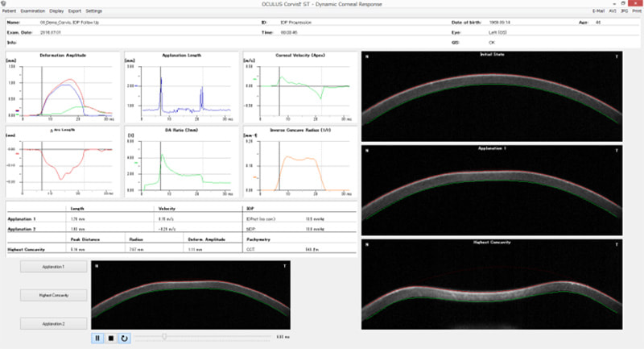Click the 'Length' column header in table
Screen dimensions: 644x349
pos(77,209)
